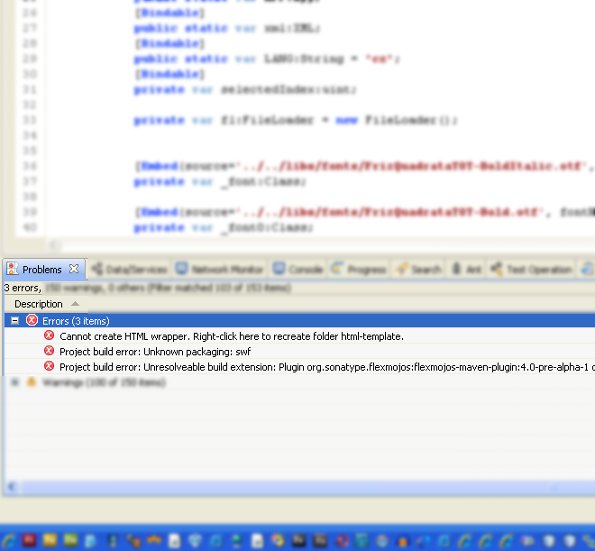Select the Warnings group row text
The height and width of the screenshot is (551, 595).
click(104, 383)
